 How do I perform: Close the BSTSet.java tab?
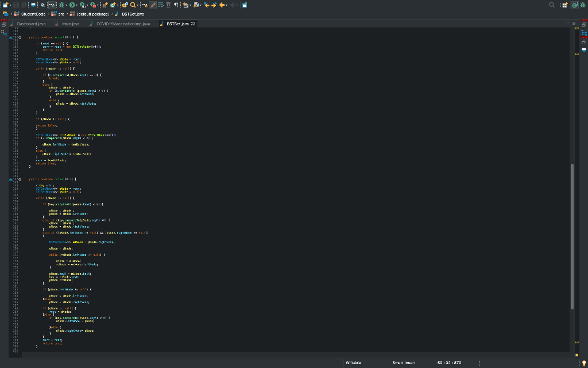(193, 24)
